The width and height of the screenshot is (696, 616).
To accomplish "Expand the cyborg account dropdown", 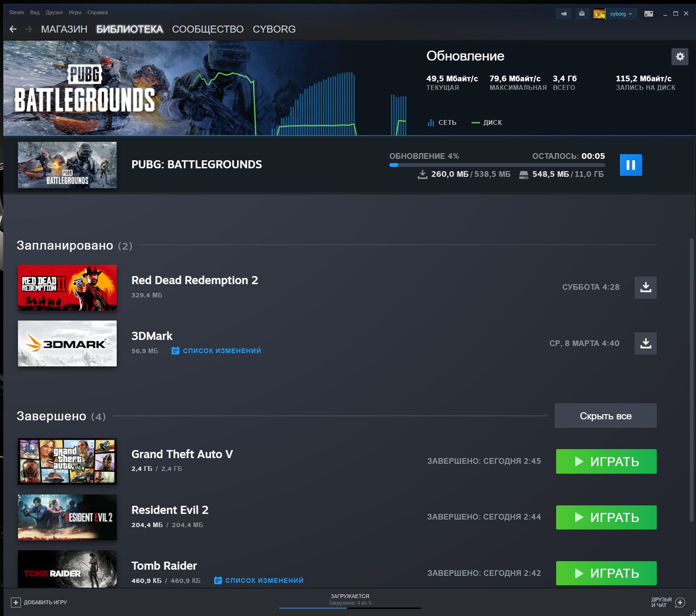I will tap(621, 14).
